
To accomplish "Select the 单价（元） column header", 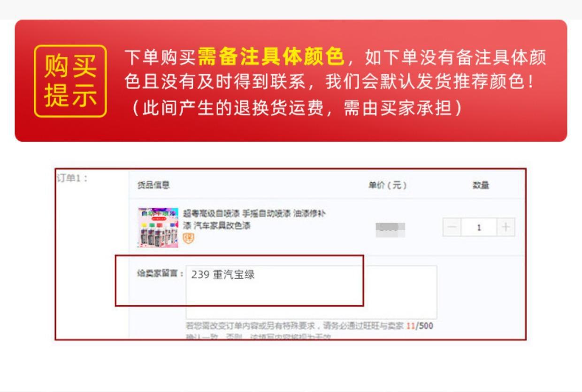I will coord(388,185).
